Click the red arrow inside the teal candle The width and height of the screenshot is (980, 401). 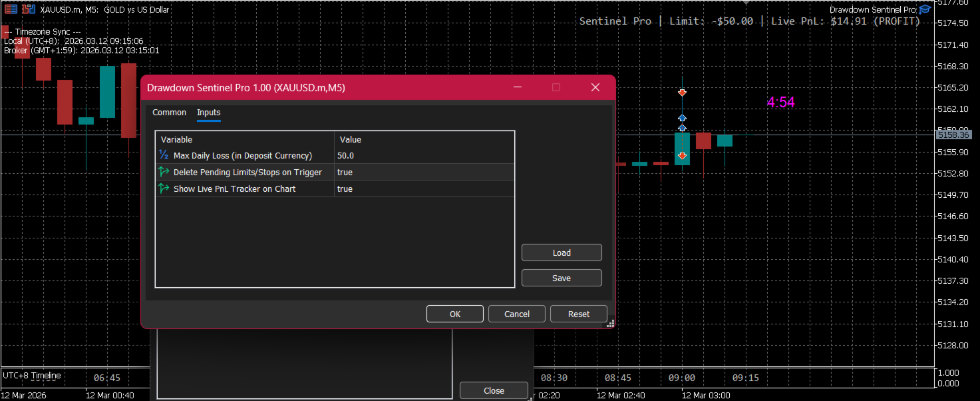coord(682,156)
